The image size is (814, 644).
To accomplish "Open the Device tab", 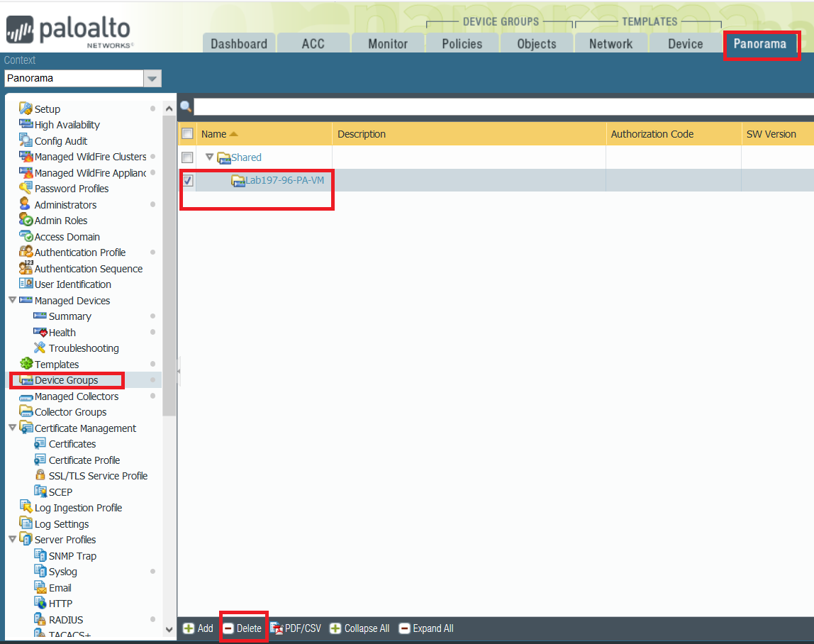I will click(x=685, y=44).
